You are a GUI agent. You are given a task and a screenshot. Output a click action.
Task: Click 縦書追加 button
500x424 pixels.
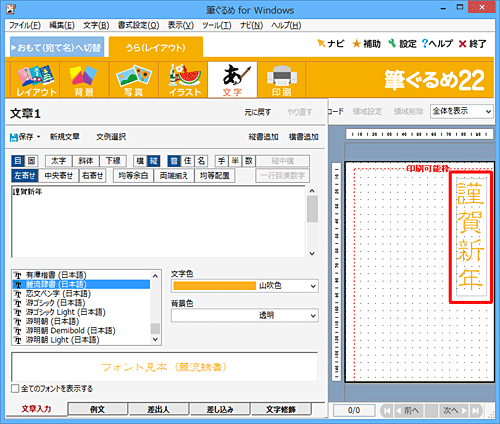263,137
